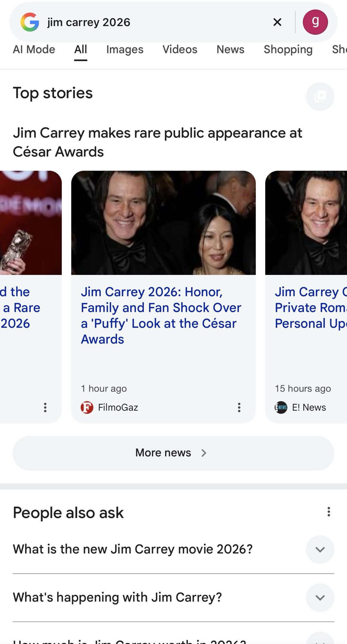Switch to the Images tab

coord(125,49)
